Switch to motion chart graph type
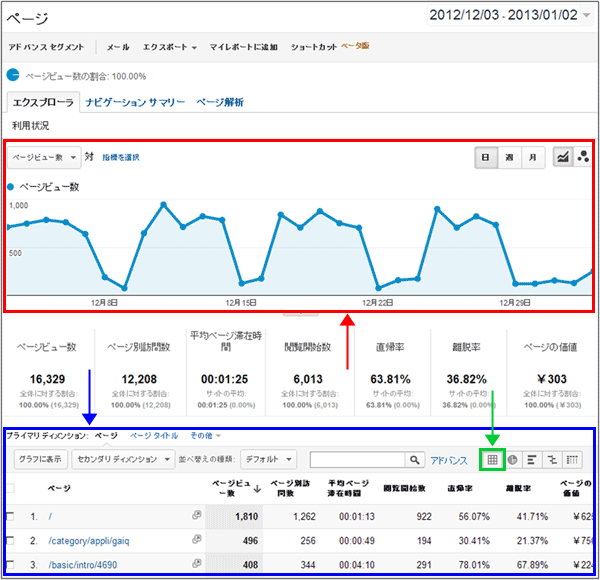 pyautogui.click(x=583, y=157)
